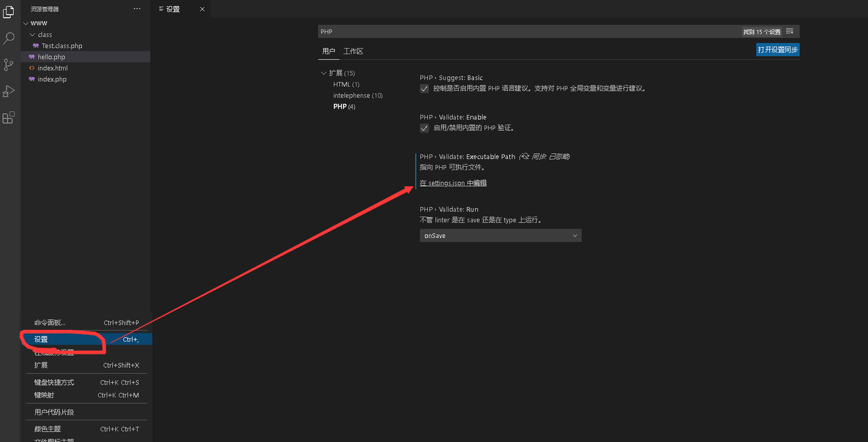Click the more actions (...) icon in 资源管理器
868x442 pixels.
[x=137, y=8]
